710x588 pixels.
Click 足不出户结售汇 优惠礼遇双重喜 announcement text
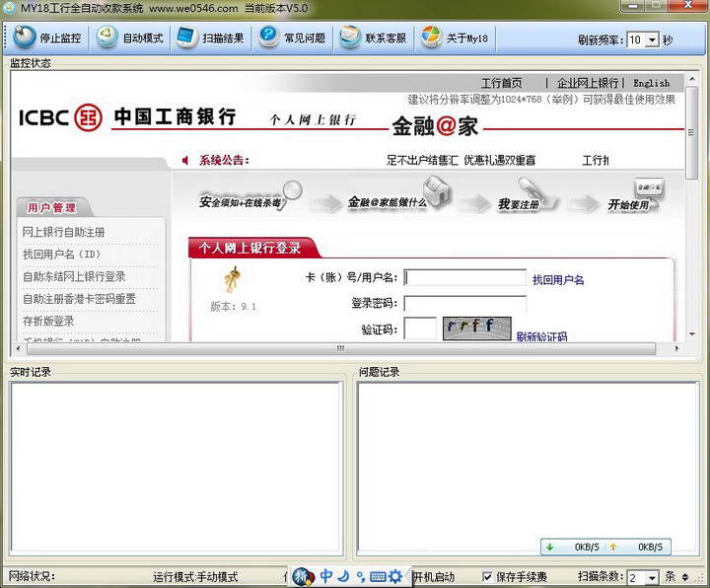461,160
